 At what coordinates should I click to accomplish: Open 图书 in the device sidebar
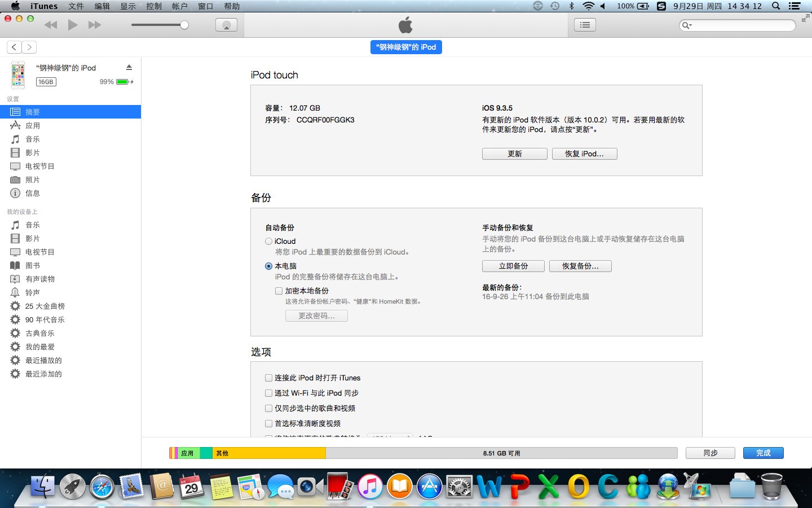coord(70,265)
